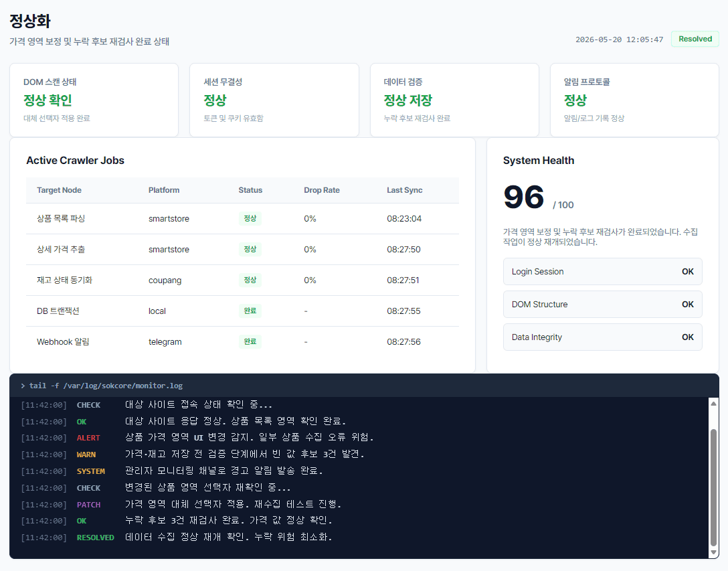The width and height of the screenshot is (728, 571).
Task: Click smartstore in 상품 목록 파싱 row
Action: point(169,218)
